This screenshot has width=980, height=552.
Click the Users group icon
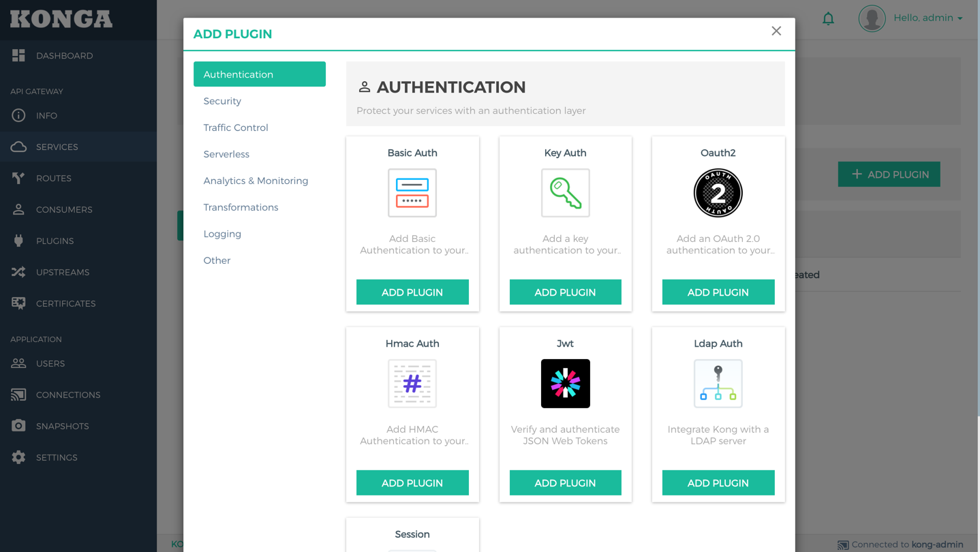(x=18, y=364)
